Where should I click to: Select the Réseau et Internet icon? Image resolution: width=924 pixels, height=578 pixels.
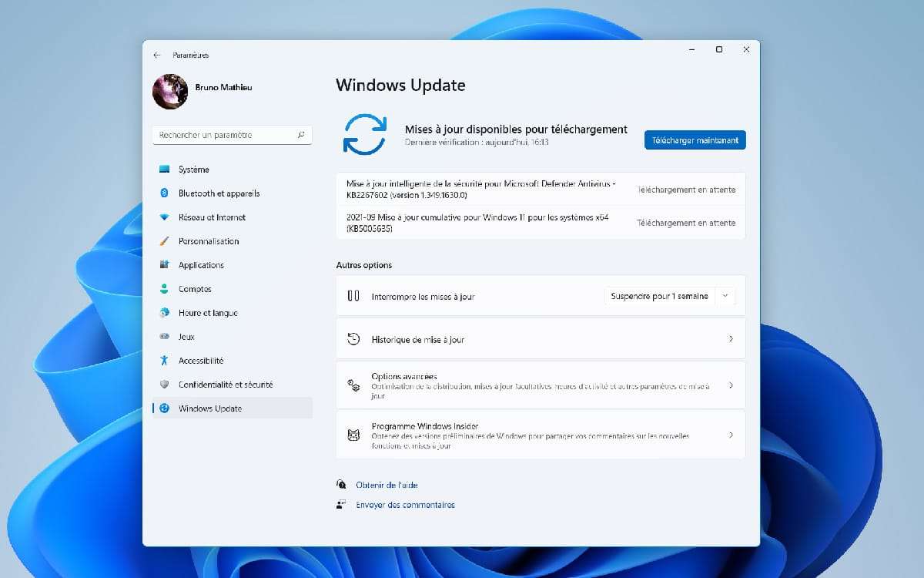(164, 217)
